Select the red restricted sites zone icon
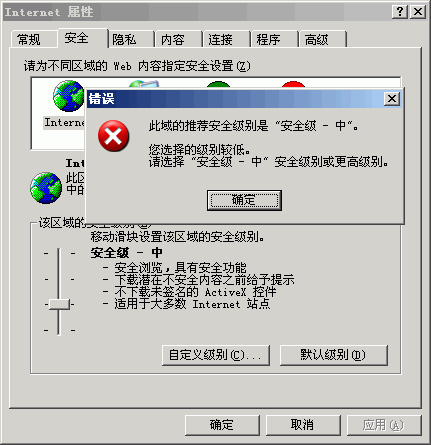This screenshot has width=431, height=445. pos(293,85)
